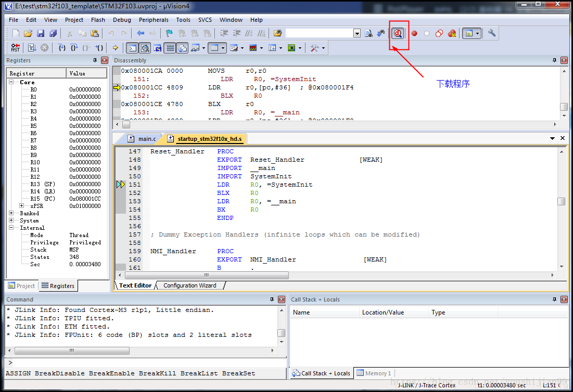Collapse the Core registers tree node
The height and width of the screenshot is (392, 573).
click(11, 82)
